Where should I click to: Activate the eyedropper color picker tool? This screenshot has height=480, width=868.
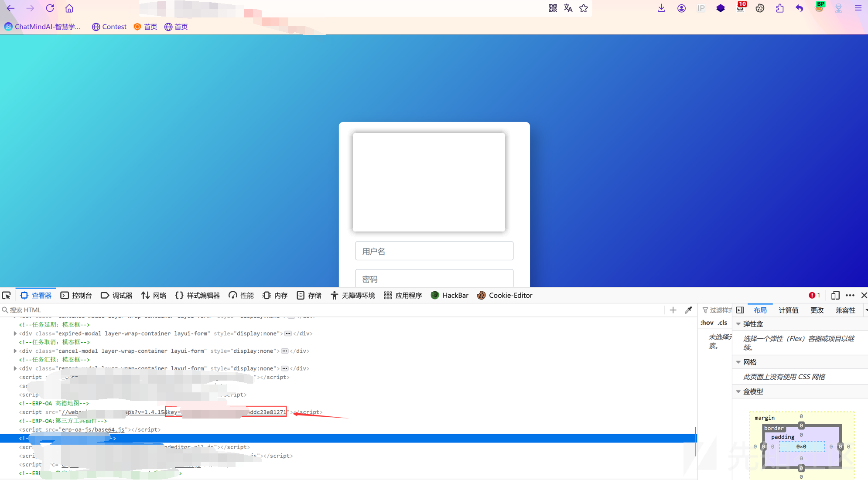[688, 310]
